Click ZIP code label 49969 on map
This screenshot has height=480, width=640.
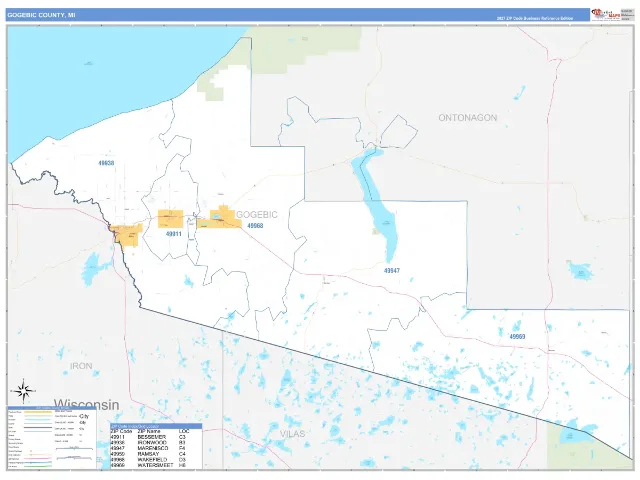pos(517,337)
